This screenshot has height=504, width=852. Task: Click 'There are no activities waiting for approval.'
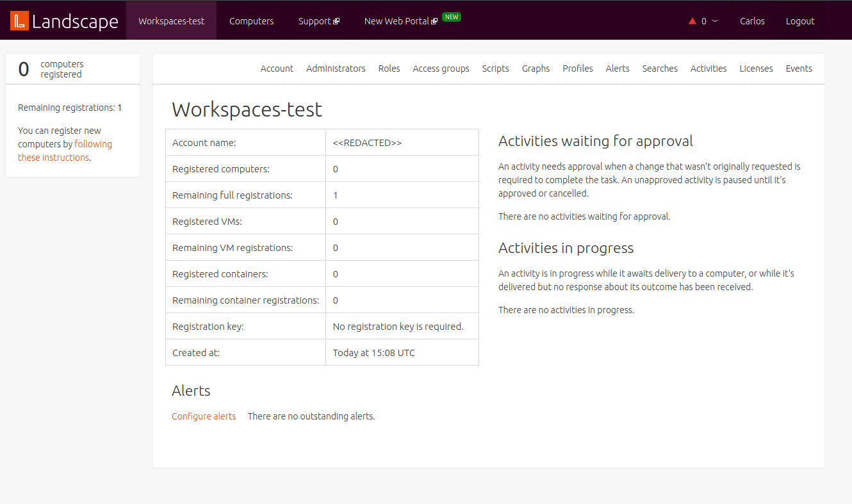pyautogui.click(x=584, y=216)
